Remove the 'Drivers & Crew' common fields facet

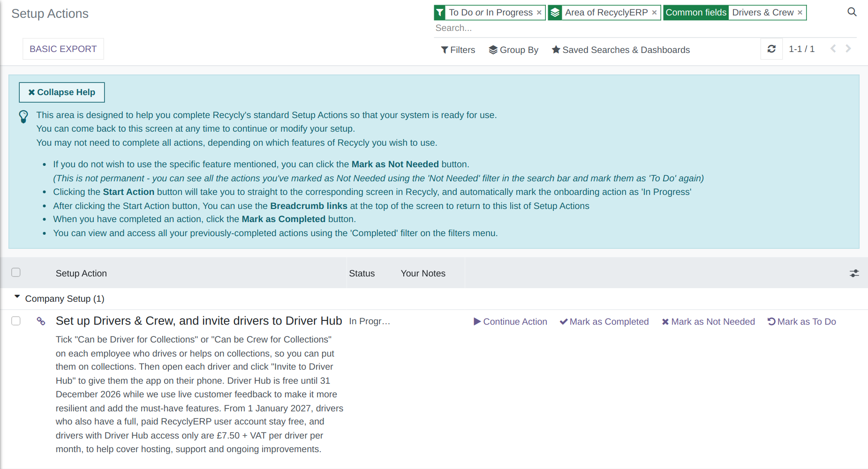click(800, 13)
